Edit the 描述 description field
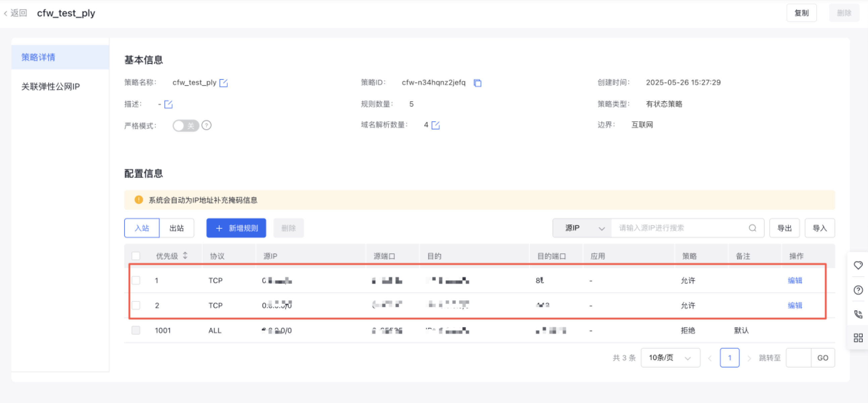This screenshot has width=868, height=403. pyautogui.click(x=168, y=104)
